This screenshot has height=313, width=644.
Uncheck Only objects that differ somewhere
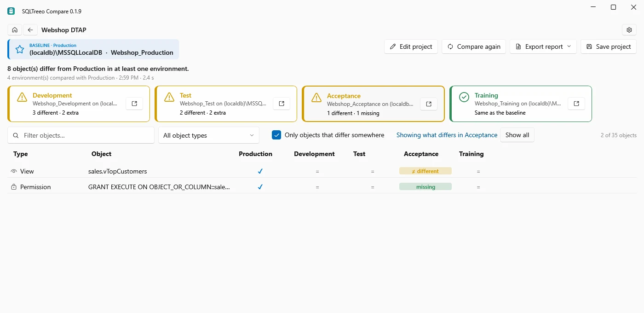tap(276, 135)
